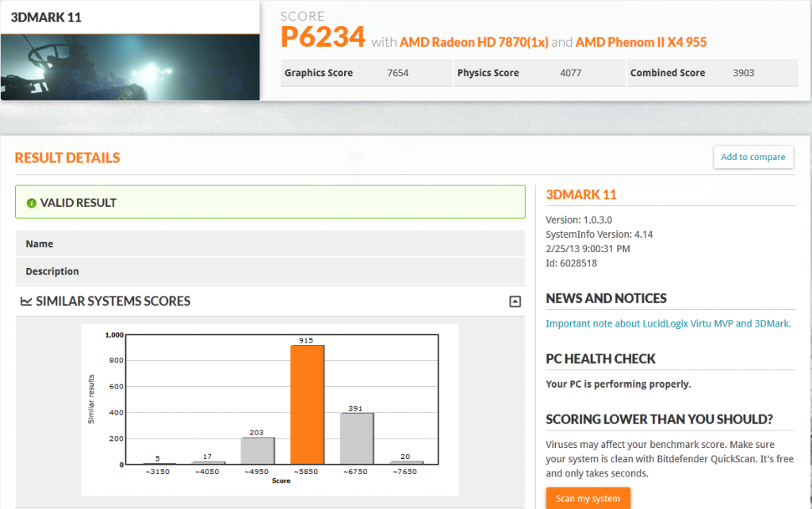
Task: Click the chart icon beside Similar Systems Scores
Action: coord(26,301)
